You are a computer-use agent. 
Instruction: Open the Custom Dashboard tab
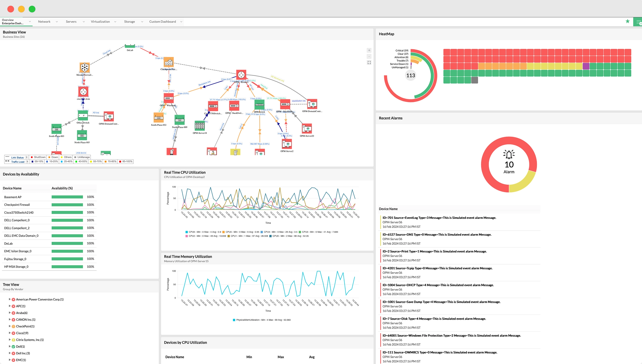point(162,22)
